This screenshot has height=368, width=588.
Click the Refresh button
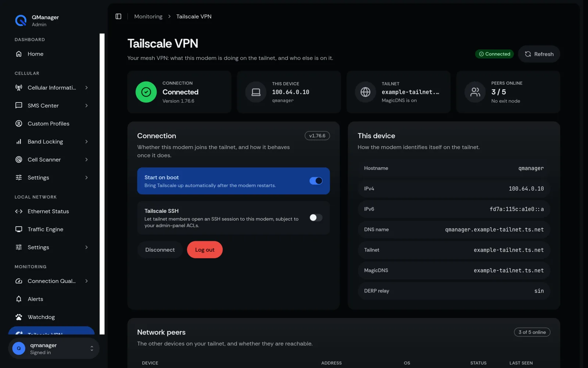539,54
